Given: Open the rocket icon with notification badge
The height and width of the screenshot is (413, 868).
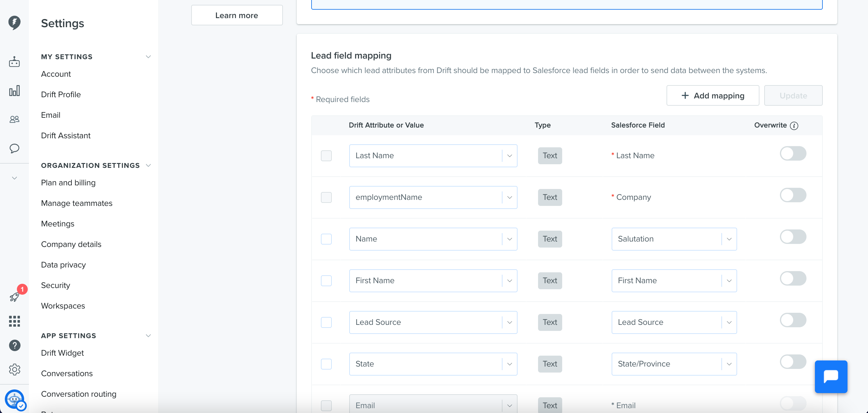Looking at the screenshot, I should coord(15,296).
